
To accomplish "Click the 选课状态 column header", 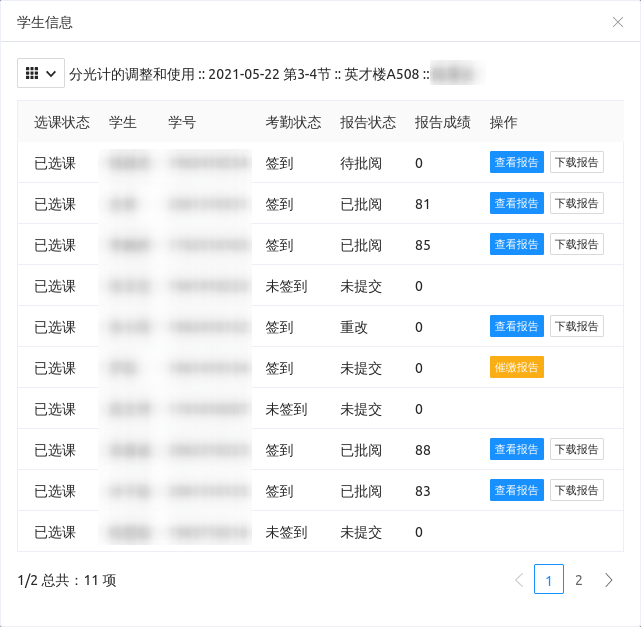I will (x=62, y=123).
